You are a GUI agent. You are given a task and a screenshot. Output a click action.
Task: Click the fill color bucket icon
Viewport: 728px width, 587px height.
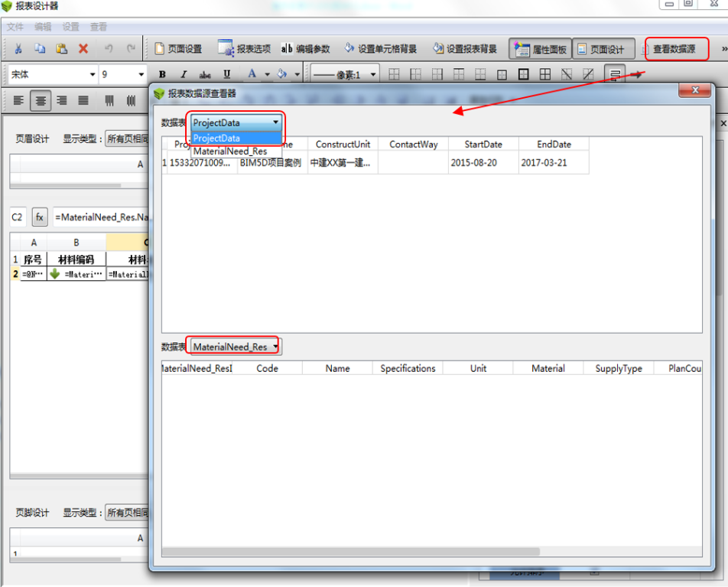(x=282, y=74)
